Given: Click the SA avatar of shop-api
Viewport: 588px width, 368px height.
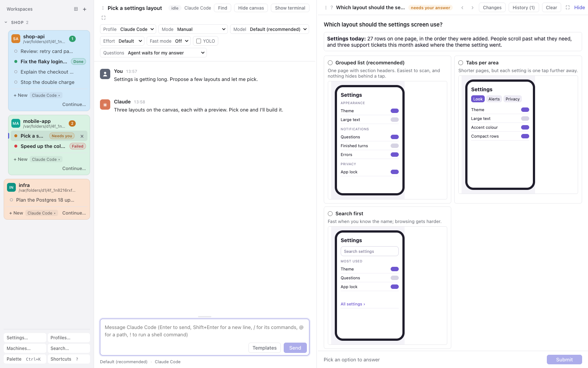Looking at the screenshot, I should 16,39.
